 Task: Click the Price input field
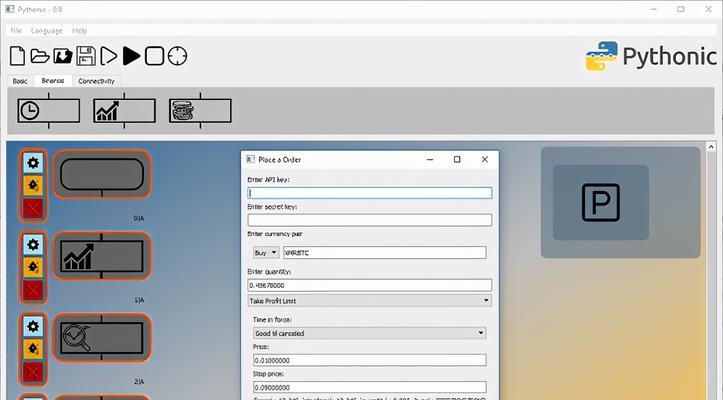click(369, 360)
